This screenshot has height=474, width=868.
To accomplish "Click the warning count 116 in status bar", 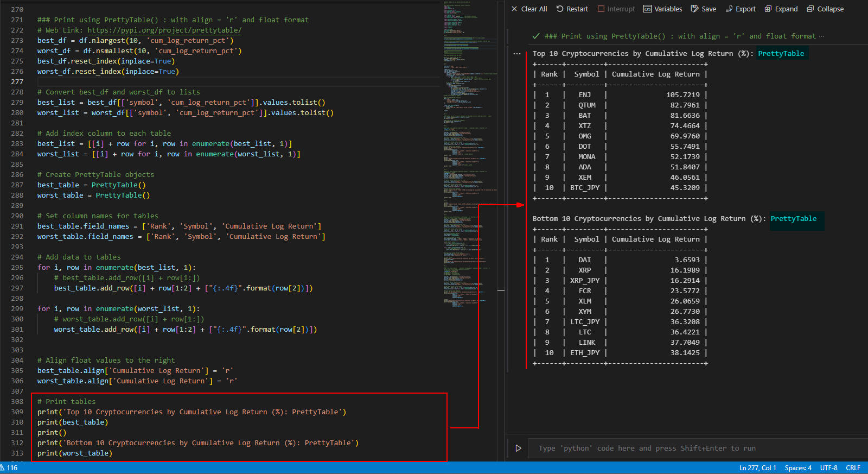I will click(9, 467).
